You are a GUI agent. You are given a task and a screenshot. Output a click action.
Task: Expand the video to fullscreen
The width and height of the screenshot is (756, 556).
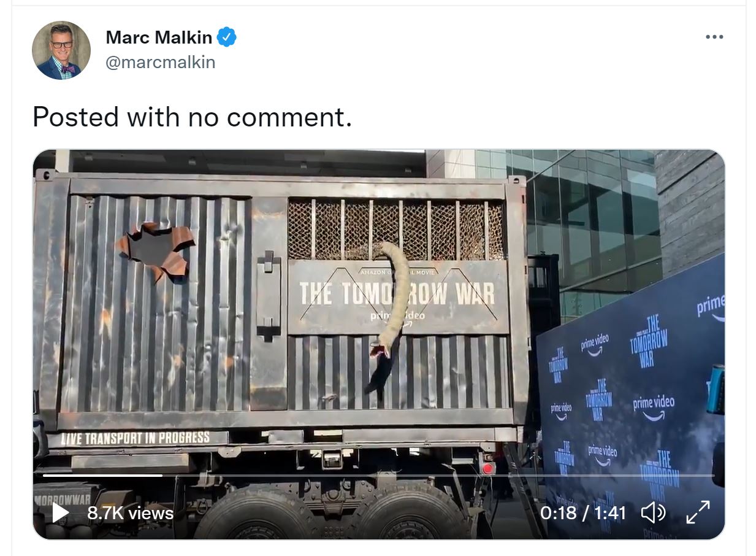[698, 512]
